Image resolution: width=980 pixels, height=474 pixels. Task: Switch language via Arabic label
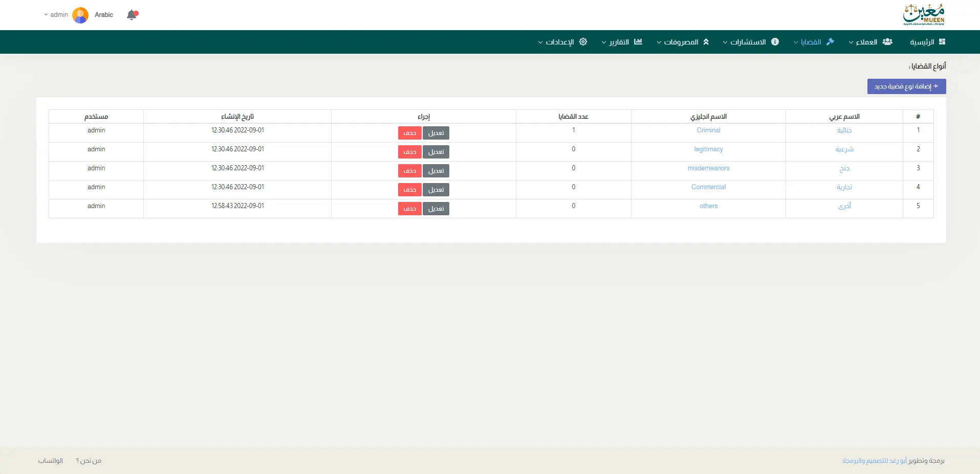pyautogui.click(x=104, y=15)
